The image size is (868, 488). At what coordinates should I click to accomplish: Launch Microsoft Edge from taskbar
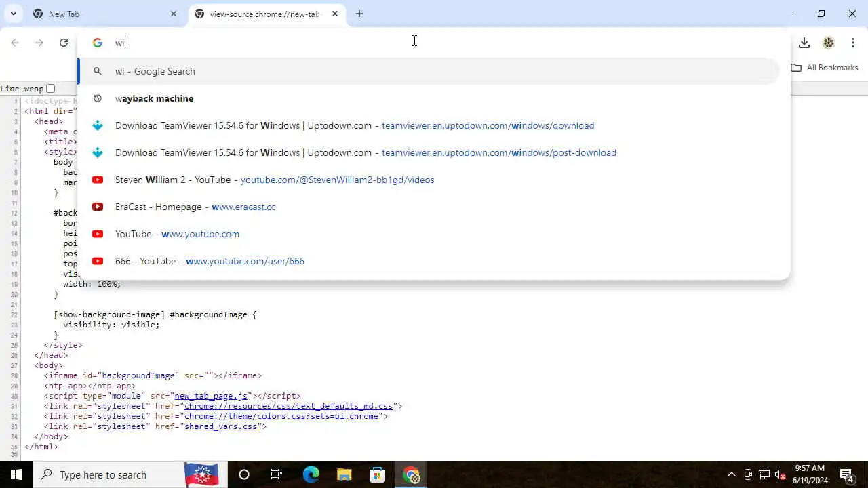click(311, 474)
